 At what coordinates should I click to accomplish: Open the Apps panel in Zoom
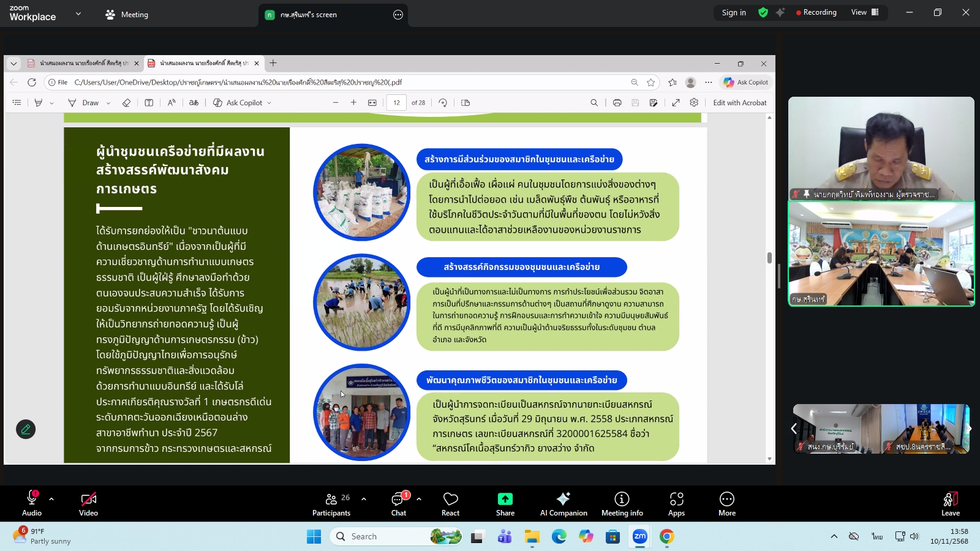(x=676, y=503)
